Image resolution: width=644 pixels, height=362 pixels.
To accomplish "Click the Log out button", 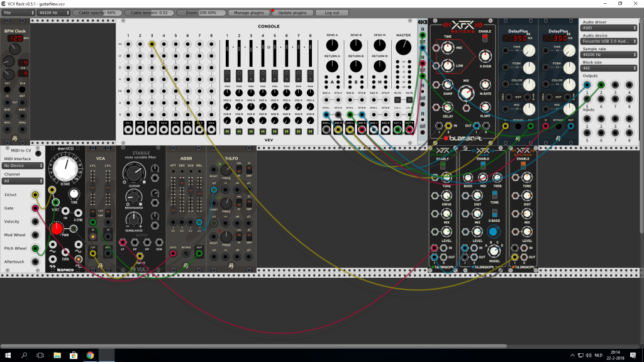I will click(x=332, y=13).
